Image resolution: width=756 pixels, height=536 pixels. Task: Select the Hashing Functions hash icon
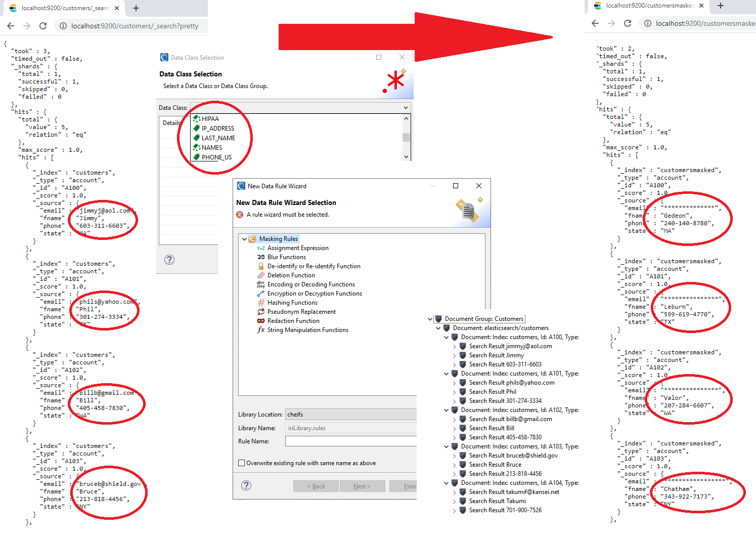[261, 303]
